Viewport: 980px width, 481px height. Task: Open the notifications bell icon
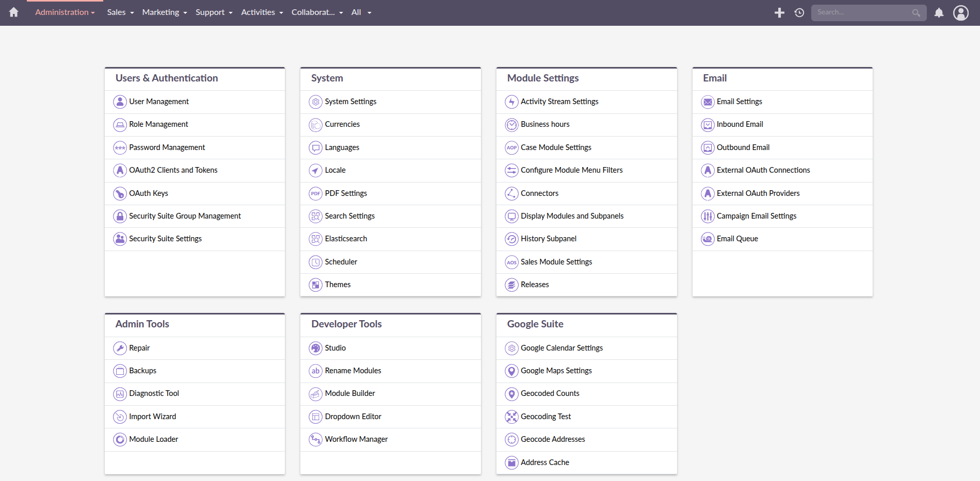coord(939,12)
